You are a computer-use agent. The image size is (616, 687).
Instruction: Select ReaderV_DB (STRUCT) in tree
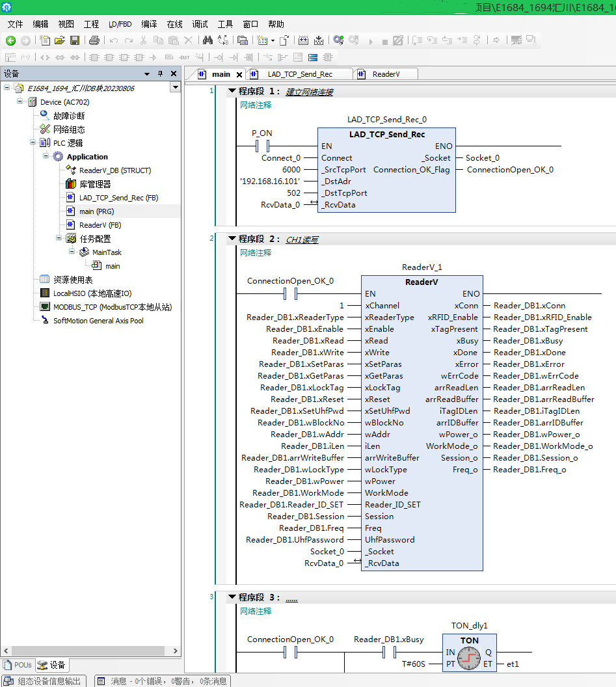(114, 170)
